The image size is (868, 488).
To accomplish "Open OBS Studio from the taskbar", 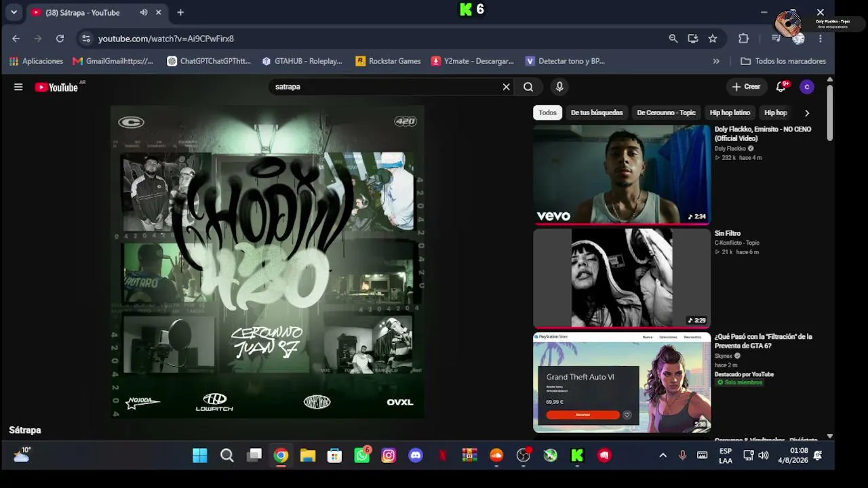I will [524, 455].
